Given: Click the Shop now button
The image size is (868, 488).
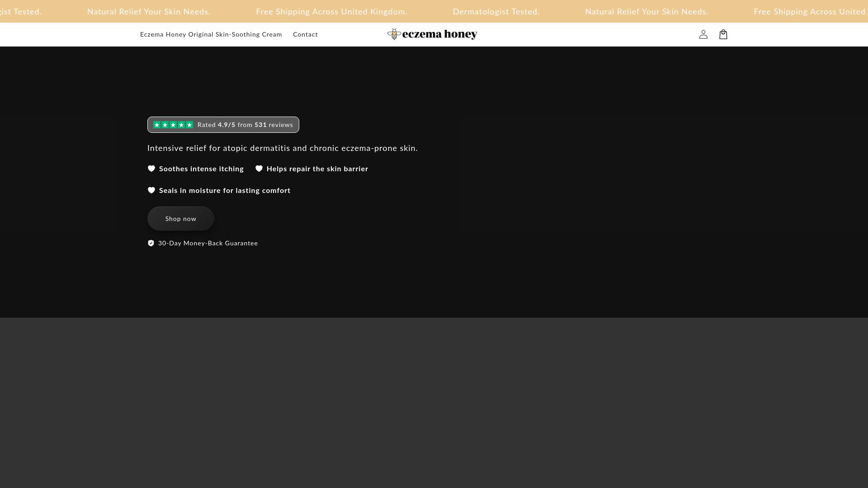Looking at the screenshot, I should tap(181, 219).
